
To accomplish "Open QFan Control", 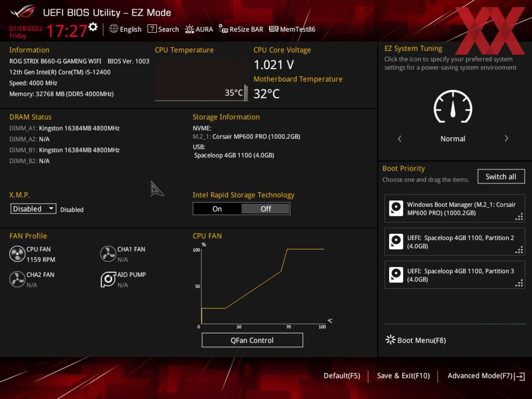I will pos(252,340).
